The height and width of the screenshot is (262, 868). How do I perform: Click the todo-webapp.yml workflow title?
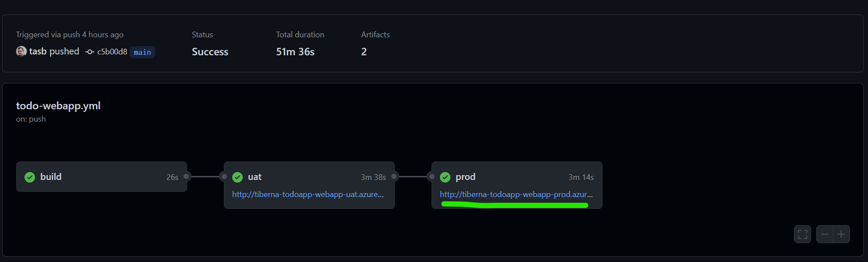coord(58,106)
